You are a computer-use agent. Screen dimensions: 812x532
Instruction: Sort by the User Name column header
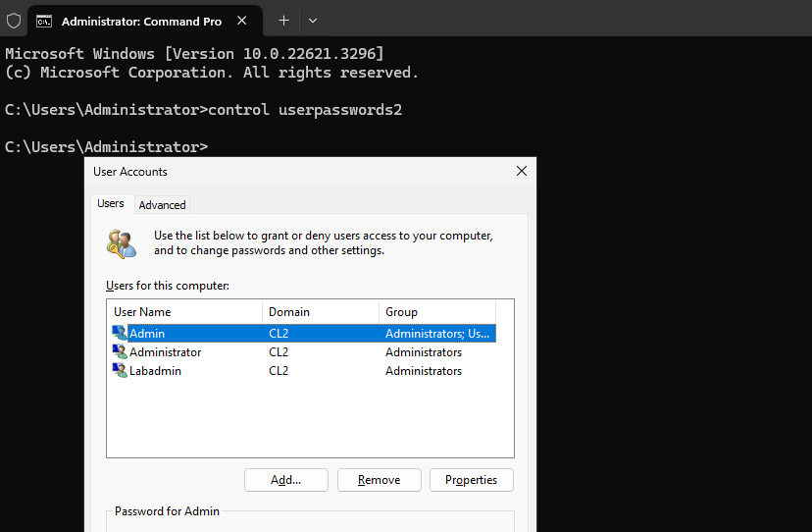pyautogui.click(x=186, y=311)
